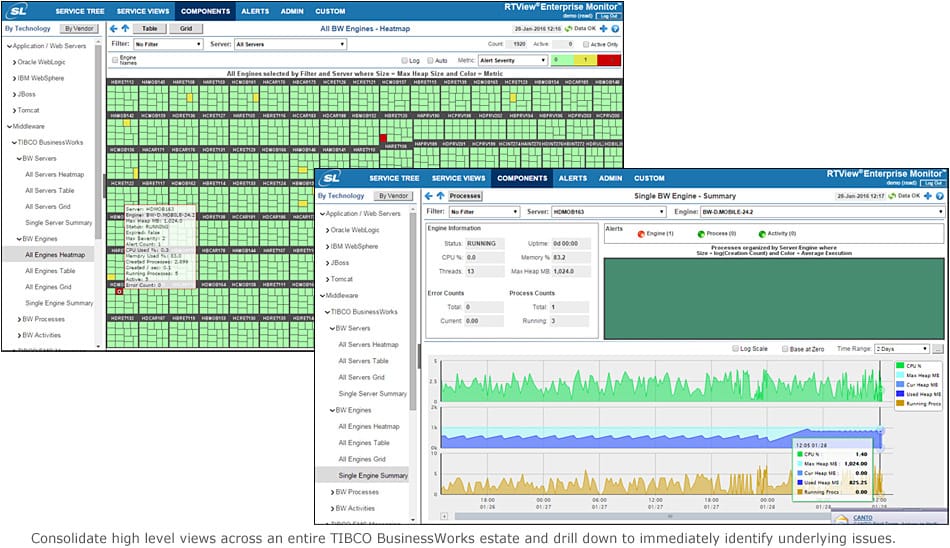Screen dimensions: 950x548
Task: Click the Data OK refresh icon in the Heatmap window
Action: [x=568, y=28]
